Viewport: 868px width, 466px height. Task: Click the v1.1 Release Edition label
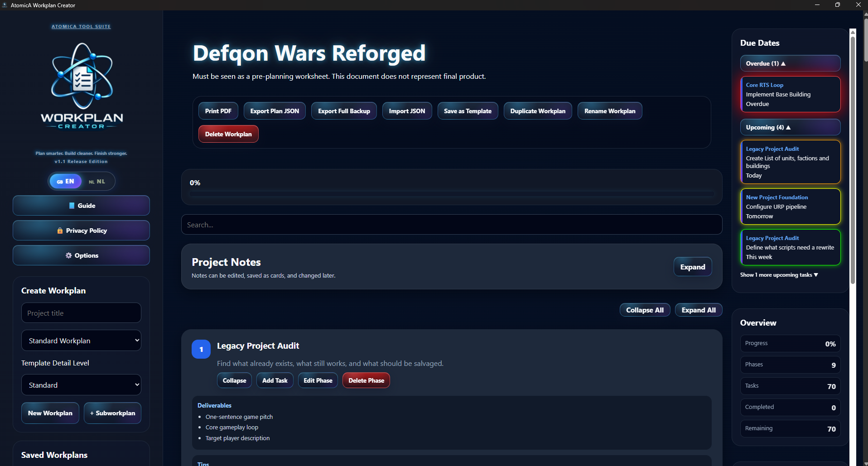point(81,161)
